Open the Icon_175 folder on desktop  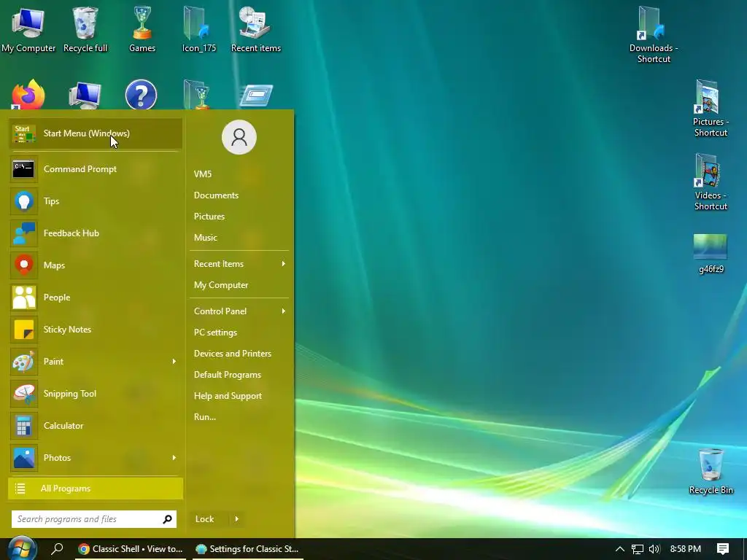coord(199,29)
